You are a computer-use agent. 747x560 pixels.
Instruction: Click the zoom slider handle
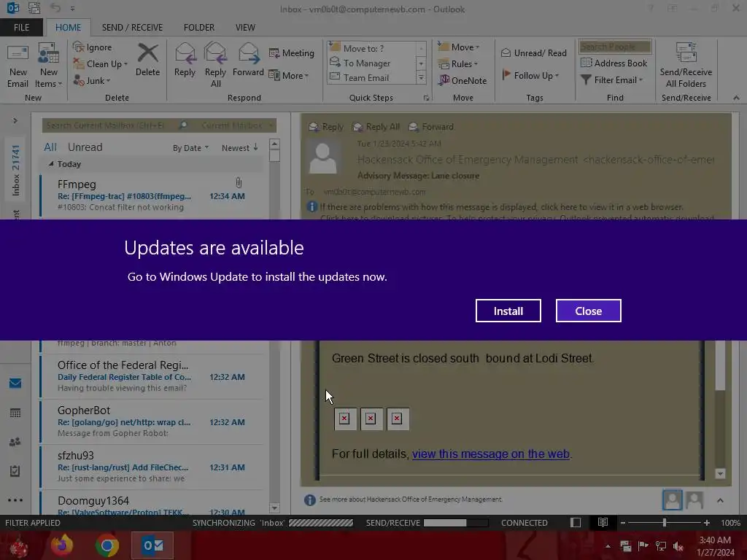[665, 522]
